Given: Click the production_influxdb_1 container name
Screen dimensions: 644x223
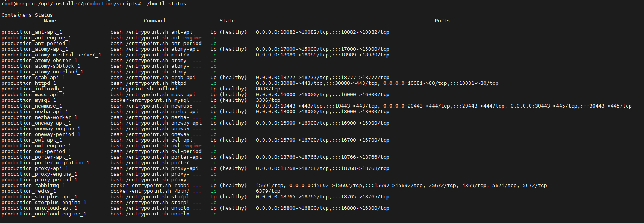Looking at the screenshot, I should coord(33,89).
